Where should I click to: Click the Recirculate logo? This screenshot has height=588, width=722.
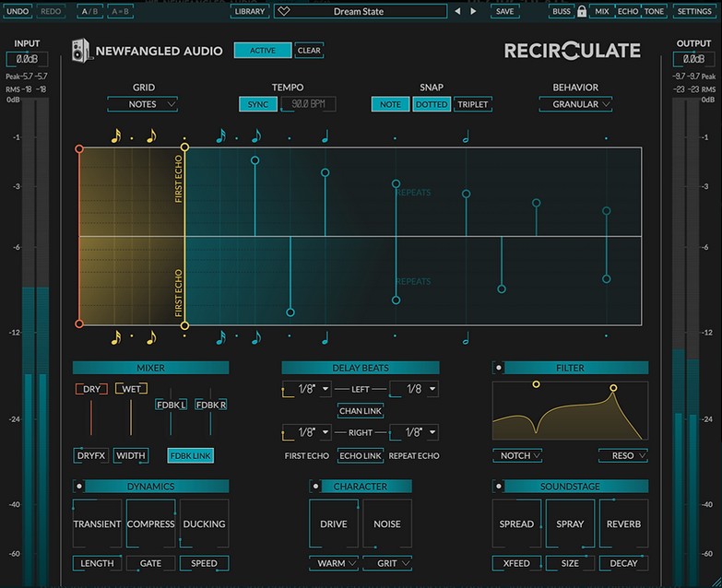tap(573, 50)
